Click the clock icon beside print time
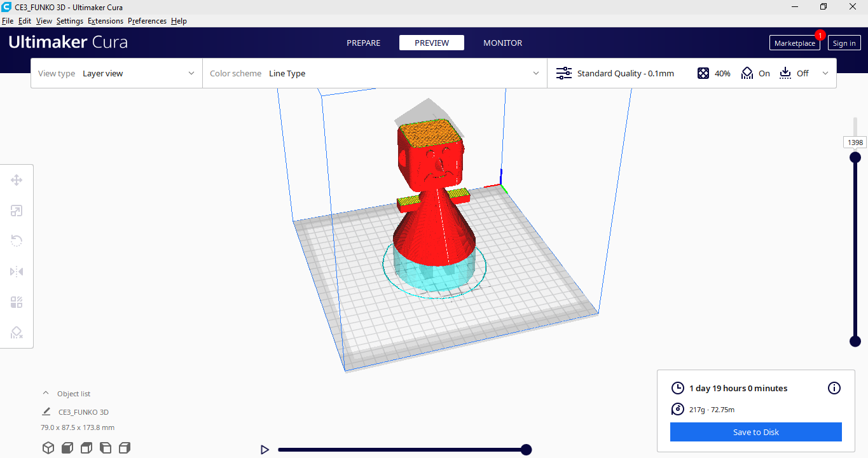The image size is (868, 458). (678, 388)
